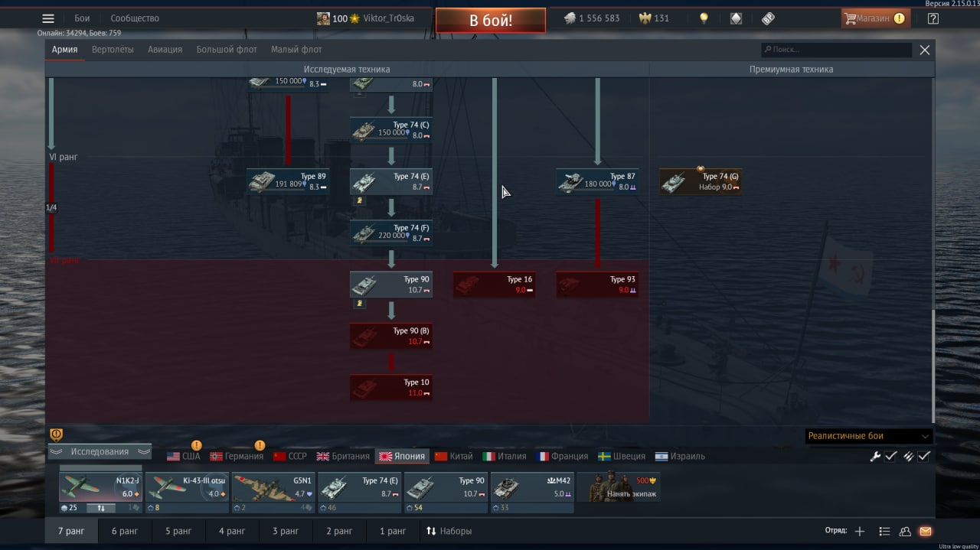Click the Golden Eagles currency icon

pos(644,18)
